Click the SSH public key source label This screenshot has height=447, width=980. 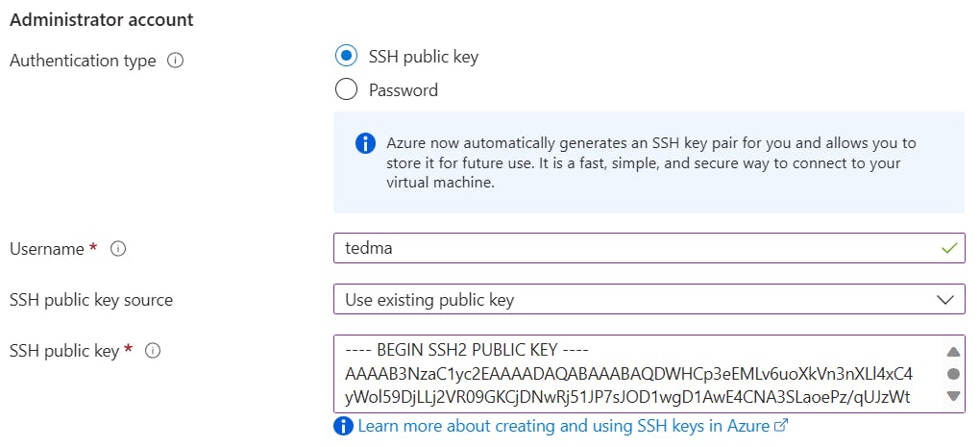[x=91, y=300]
